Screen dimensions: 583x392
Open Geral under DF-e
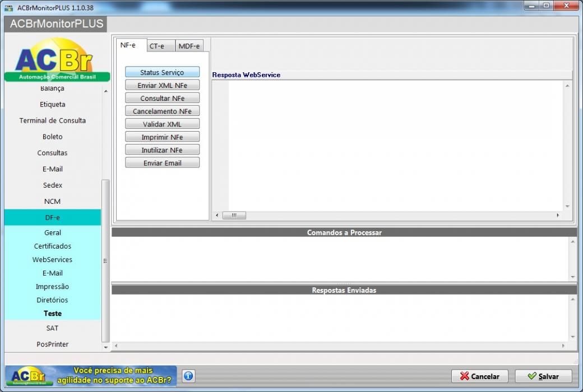(x=53, y=232)
